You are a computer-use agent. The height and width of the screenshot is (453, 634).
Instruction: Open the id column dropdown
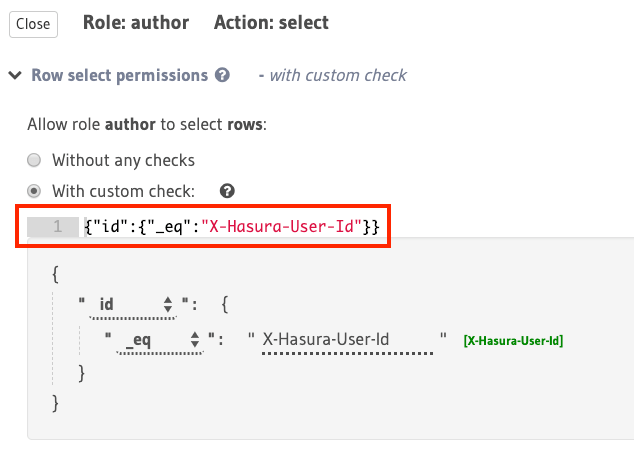coord(133,301)
